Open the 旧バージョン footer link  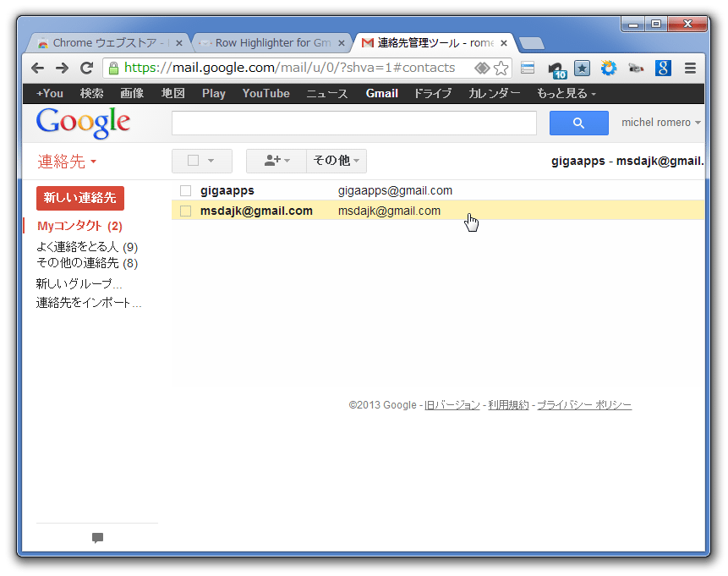tap(452, 405)
